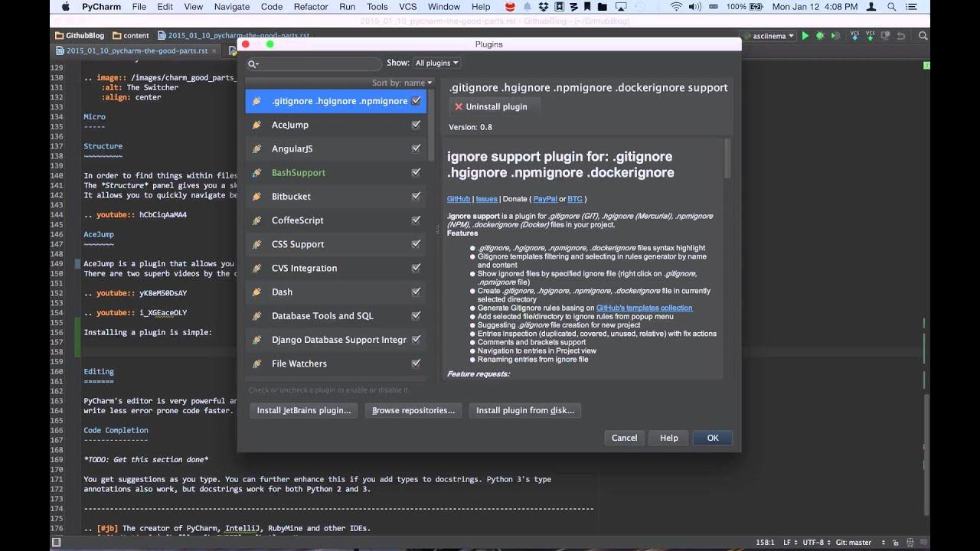Open the GitHub link in plugin description
The width and height of the screenshot is (980, 551).
(x=459, y=199)
